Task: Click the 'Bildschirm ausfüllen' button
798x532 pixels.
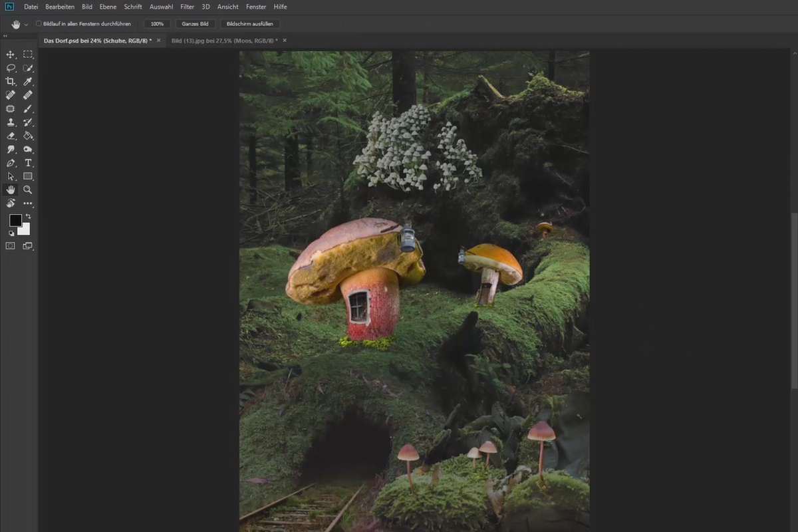Action: pyautogui.click(x=251, y=24)
